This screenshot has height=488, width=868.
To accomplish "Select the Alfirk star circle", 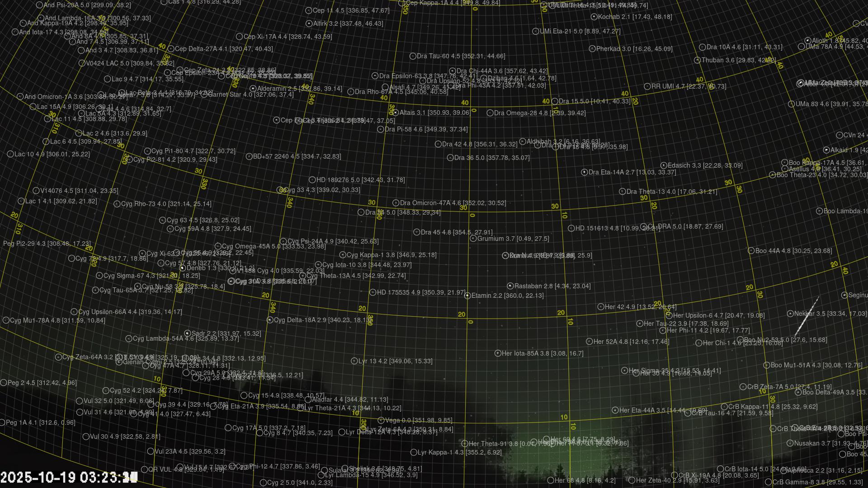I will coord(309,23).
